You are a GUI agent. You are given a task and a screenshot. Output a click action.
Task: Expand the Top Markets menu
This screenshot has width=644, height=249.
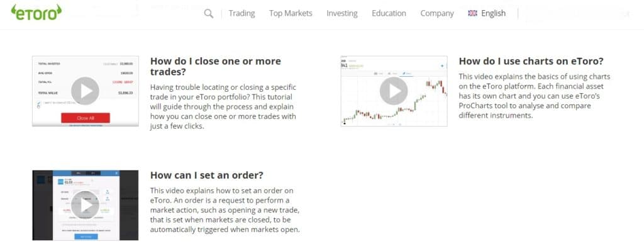point(291,13)
